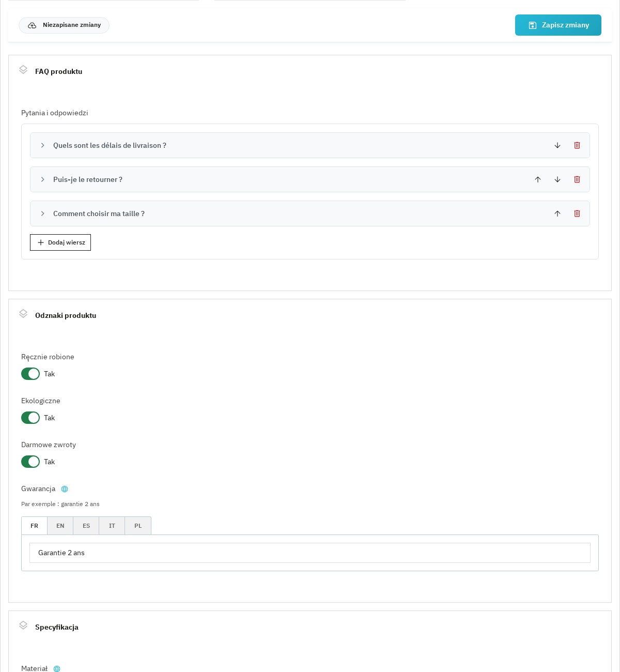Viewport: 620px width, 672px height.
Task: Click the layers icon beside Specyfikacja
Action: click(23, 625)
